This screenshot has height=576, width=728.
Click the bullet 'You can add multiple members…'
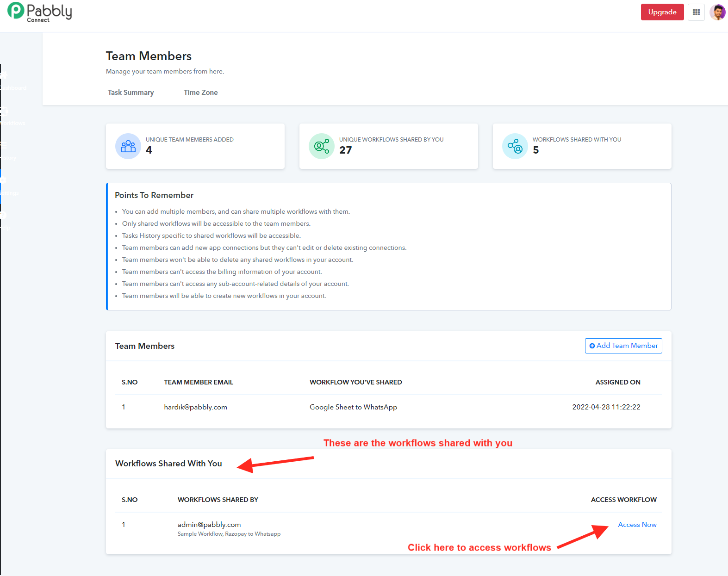pos(236,211)
